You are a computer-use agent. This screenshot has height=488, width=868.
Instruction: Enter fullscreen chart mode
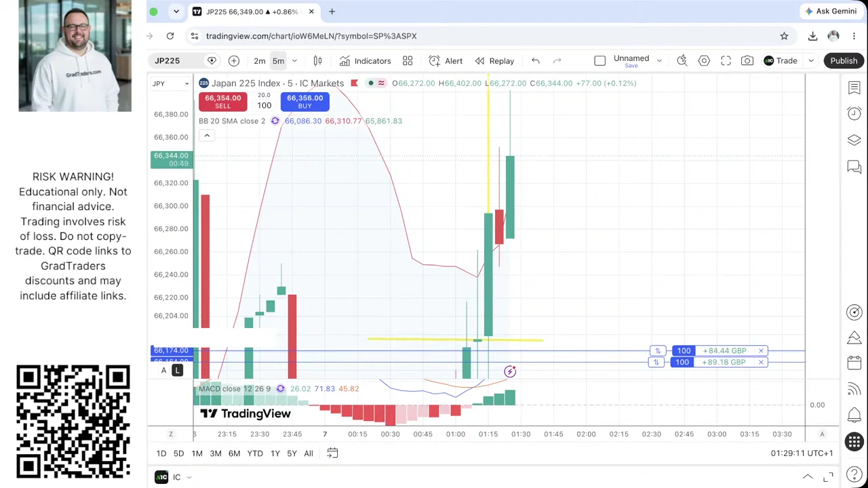[726, 61]
